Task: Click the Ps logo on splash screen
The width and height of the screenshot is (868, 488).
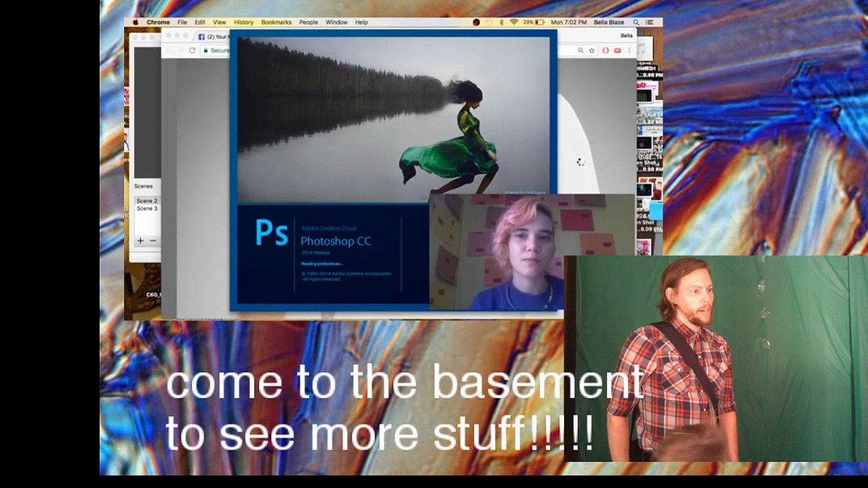Action: pyautogui.click(x=271, y=233)
